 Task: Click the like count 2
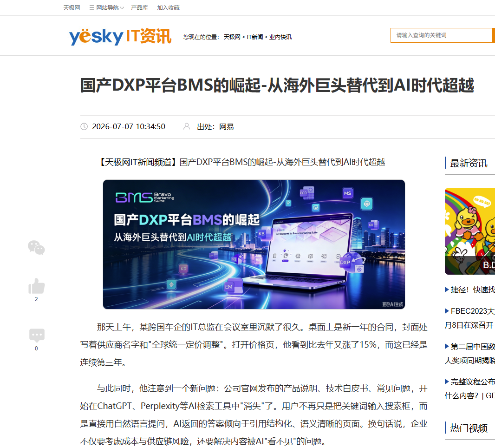(36, 299)
